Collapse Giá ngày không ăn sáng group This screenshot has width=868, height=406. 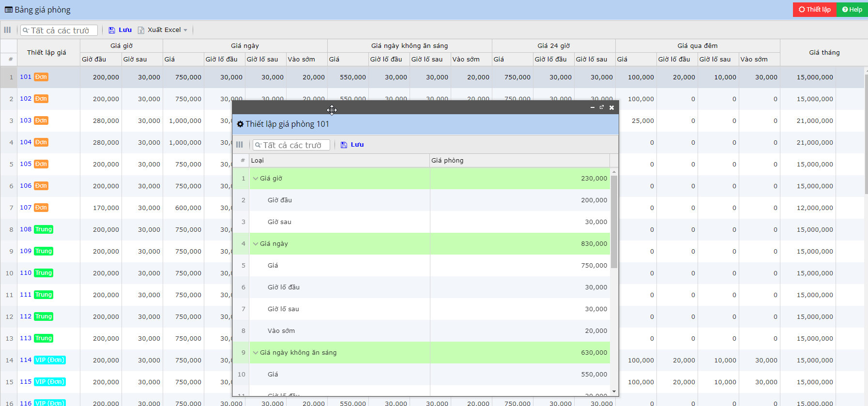click(x=256, y=353)
